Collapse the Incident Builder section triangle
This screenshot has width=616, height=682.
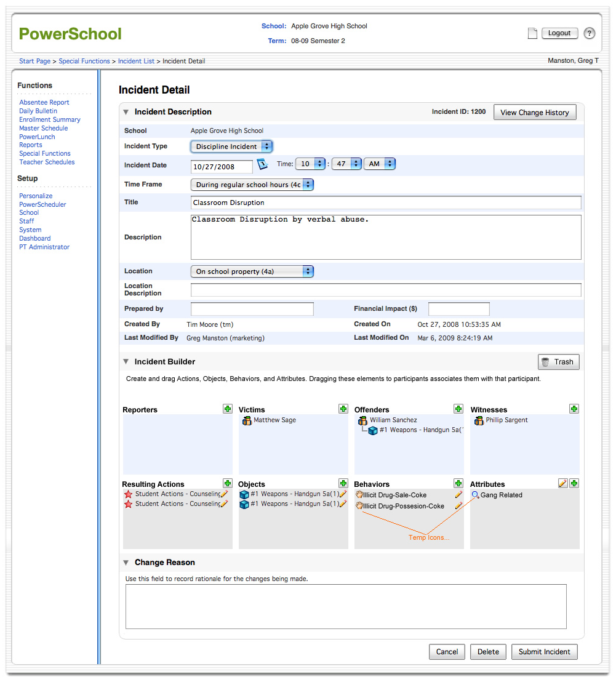[x=126, y=362]
